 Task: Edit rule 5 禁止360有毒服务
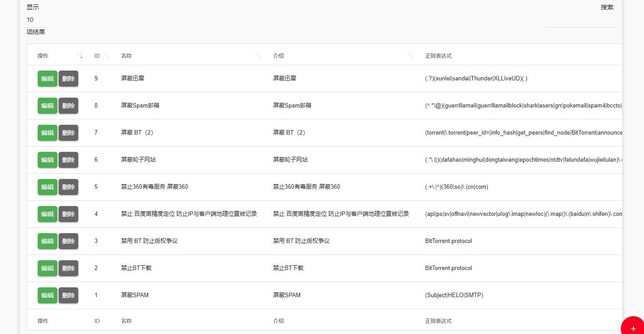[x=48, y=187]
